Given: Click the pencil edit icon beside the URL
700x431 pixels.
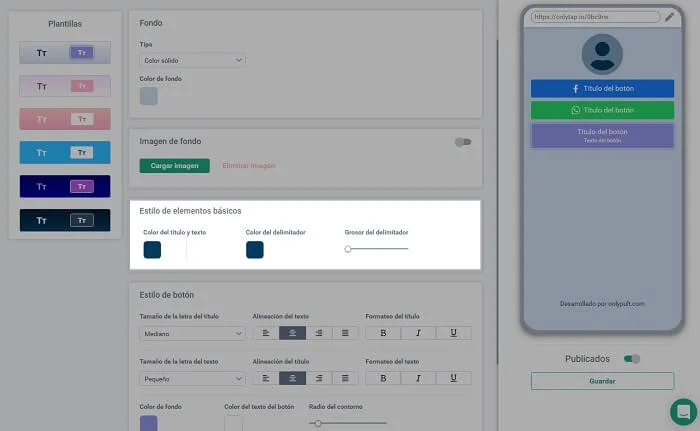Looking at the screenshot, I should coord(669,17).
